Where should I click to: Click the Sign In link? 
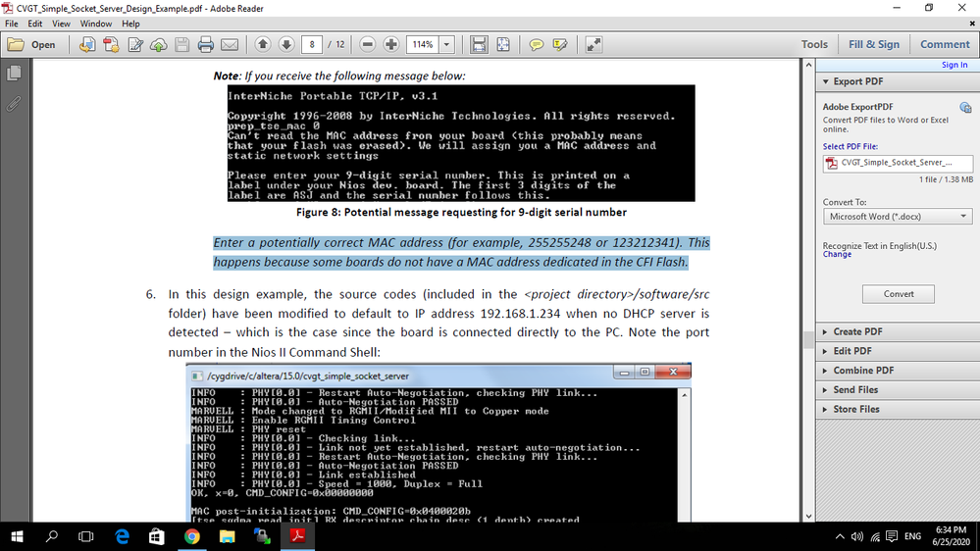954,65
